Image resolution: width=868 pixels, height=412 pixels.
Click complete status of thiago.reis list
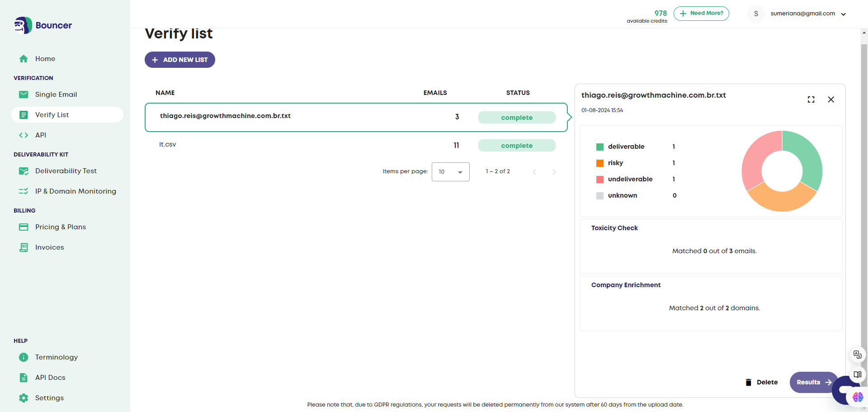click(517, 118)
